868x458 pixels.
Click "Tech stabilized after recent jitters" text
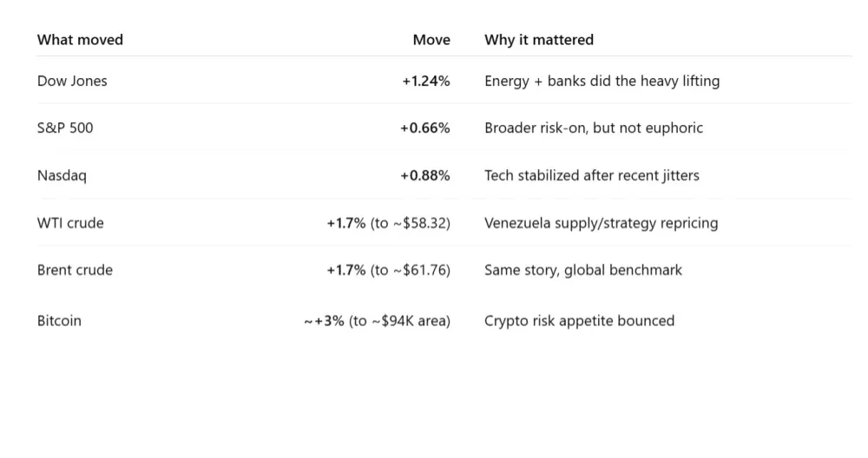(591, 176)
